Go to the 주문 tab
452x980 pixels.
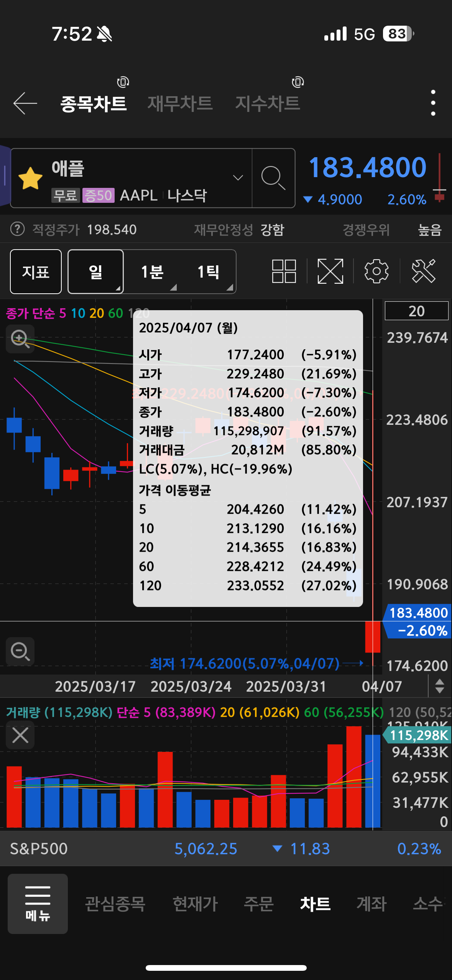[259, 904]
